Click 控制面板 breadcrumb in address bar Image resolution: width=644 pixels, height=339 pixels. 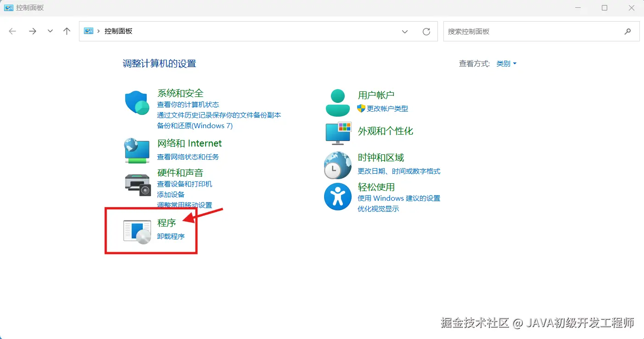coord(118,31)
